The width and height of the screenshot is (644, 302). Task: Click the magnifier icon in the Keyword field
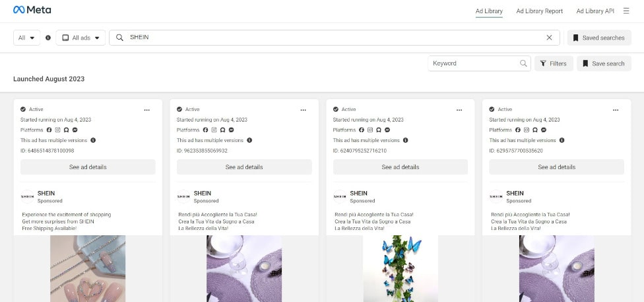pos(523,63)
